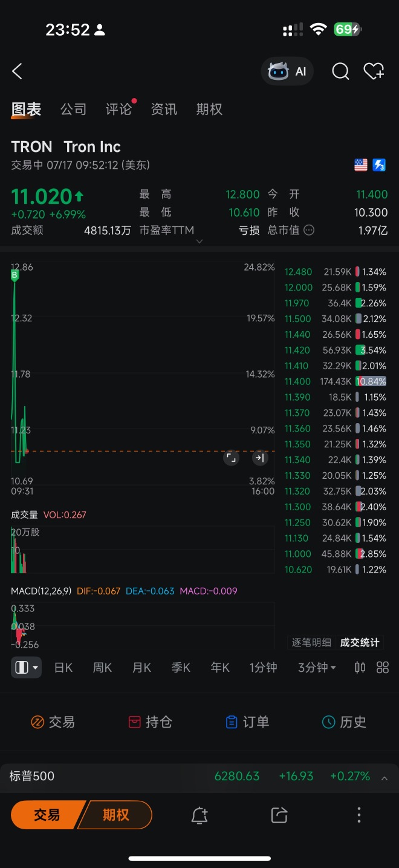Add TRON to watchlist heart icon
Image resolution: width=399 pixels, height=868 pixels.
pyautogui.click(x=374, y=71)
